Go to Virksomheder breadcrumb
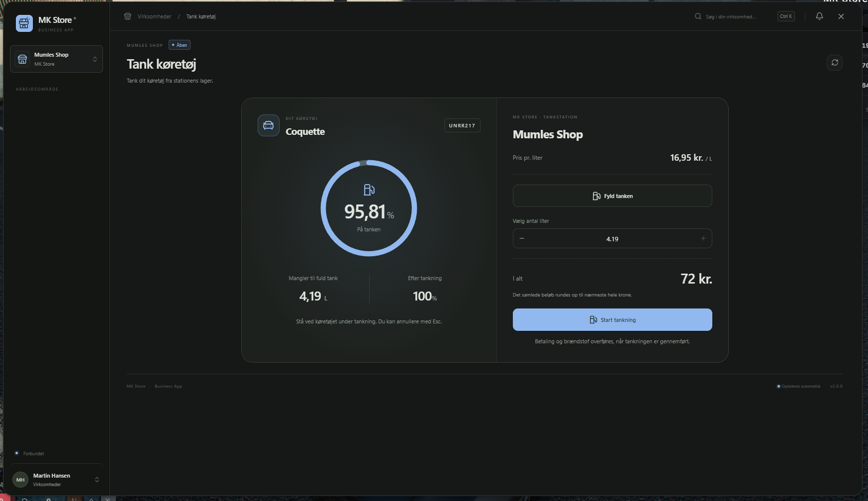868x501 pixels. (x=154, y=16)
